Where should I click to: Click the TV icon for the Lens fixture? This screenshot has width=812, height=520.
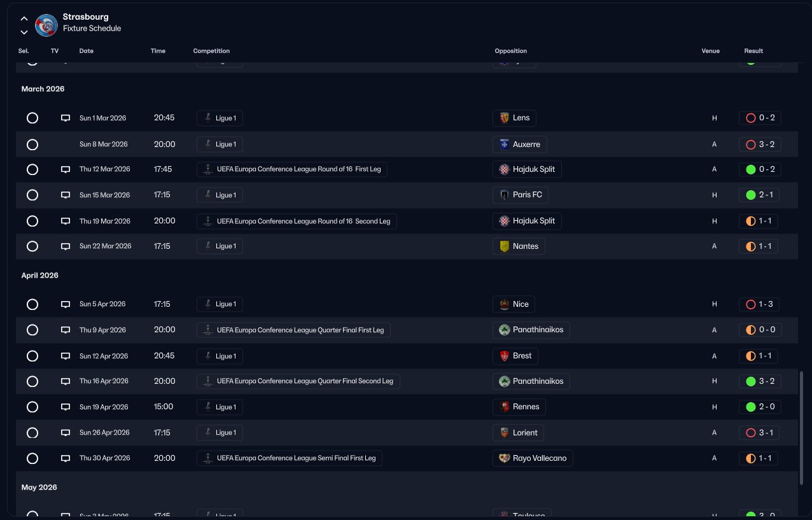tap(65, 118)
